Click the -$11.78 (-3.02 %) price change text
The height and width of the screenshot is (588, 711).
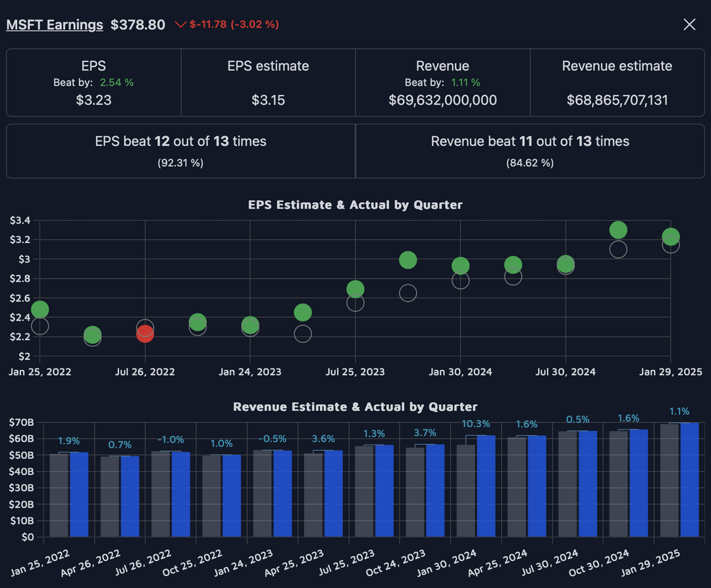tap(234, 25)
